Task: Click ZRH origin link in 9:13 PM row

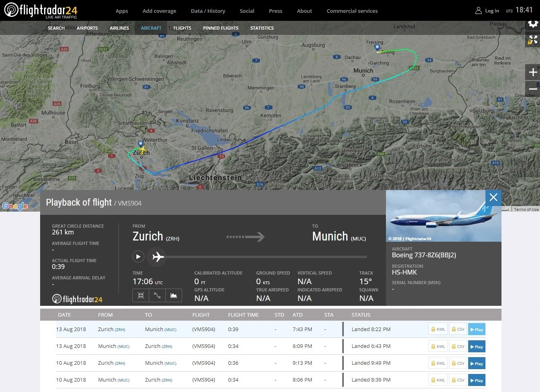Action: tap(120, 364)
